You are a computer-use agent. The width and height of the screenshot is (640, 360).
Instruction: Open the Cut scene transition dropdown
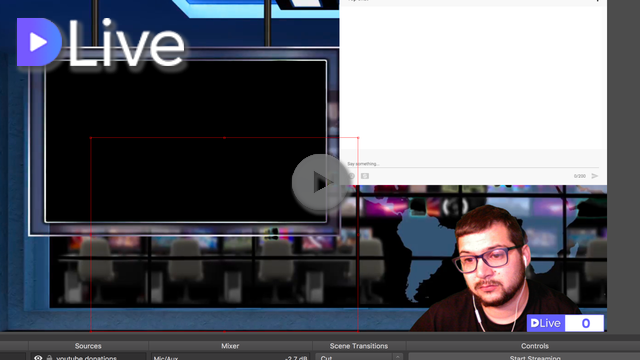pyautogui.click(x=358, y=357)
